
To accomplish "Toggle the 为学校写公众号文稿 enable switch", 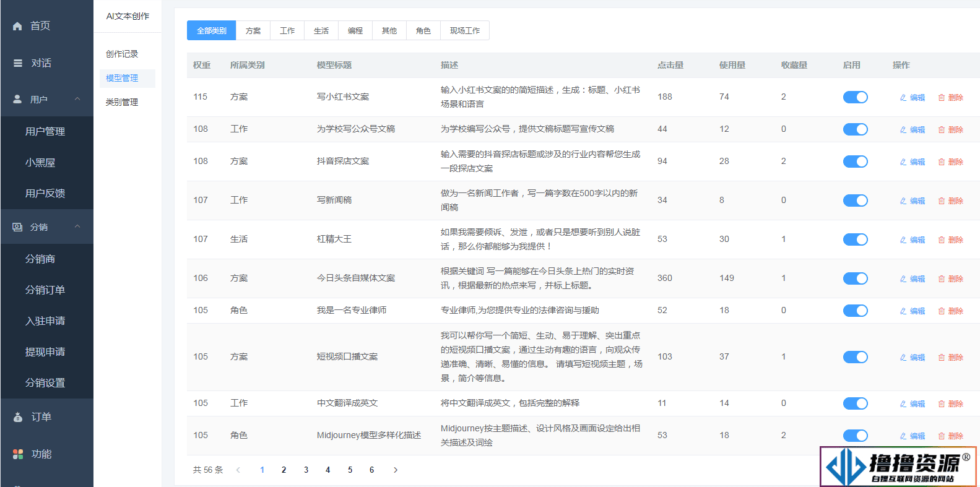I will click(855, 129).
